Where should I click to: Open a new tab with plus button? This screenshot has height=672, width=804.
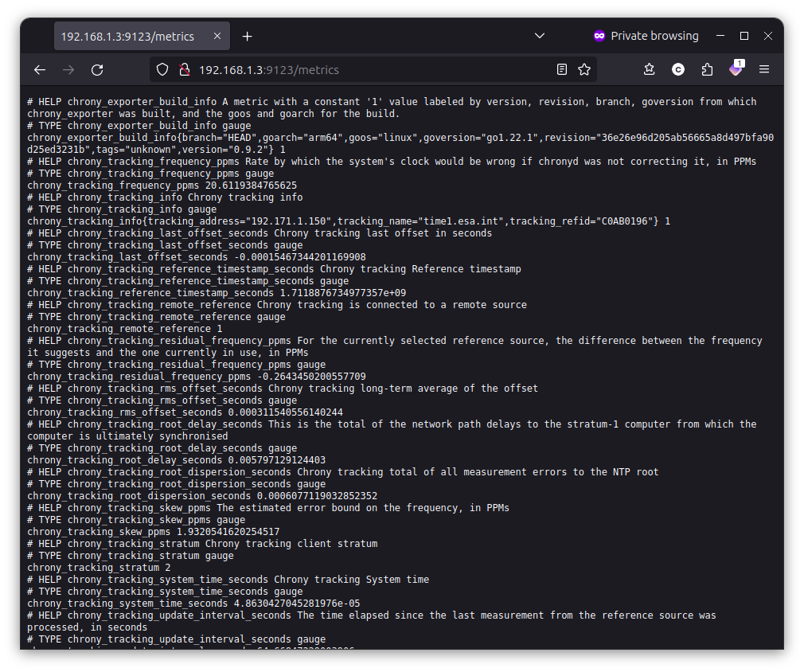(x=248, y=36)
